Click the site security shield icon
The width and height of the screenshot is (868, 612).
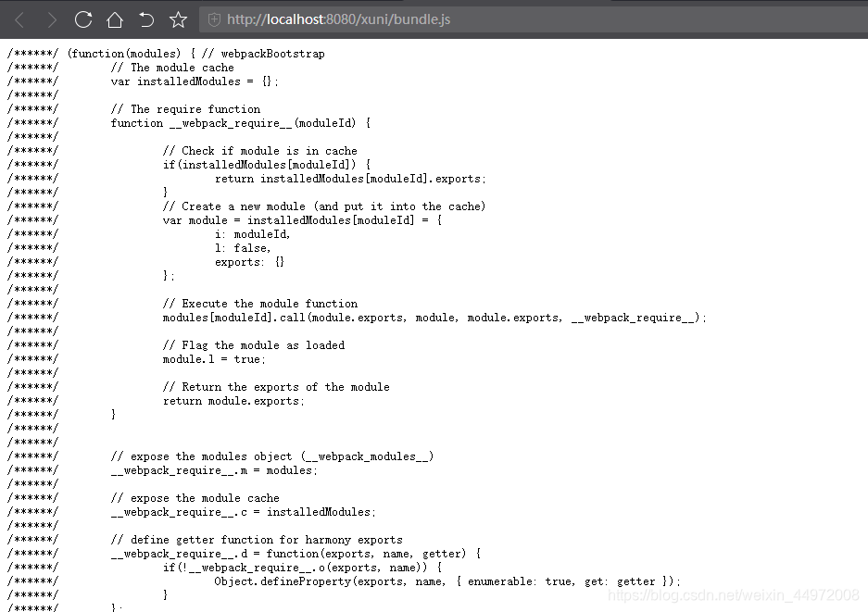tap(214, 20)
